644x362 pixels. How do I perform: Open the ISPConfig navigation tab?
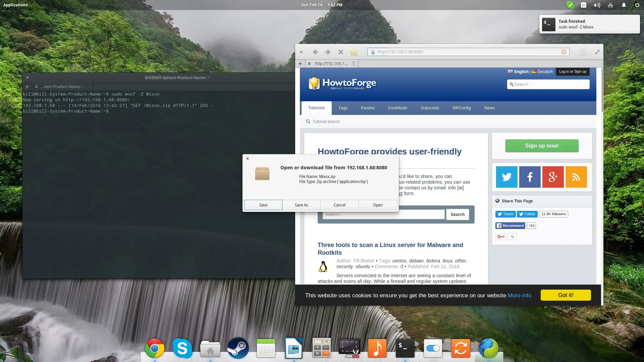(462, 108)
